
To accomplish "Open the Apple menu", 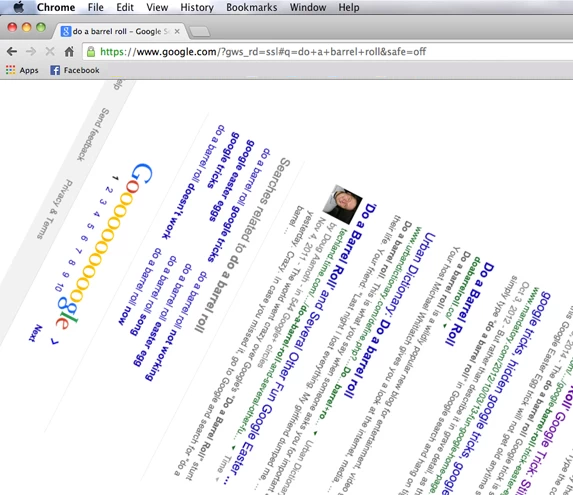I will tap(19, 7).
